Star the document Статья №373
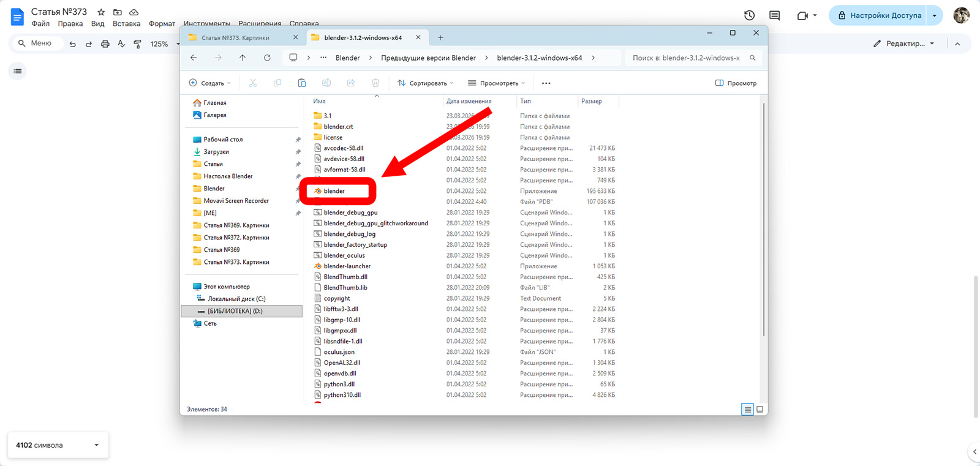Viewport: 980px width, 466px height. pyautogui.click(x=101, y=12)
